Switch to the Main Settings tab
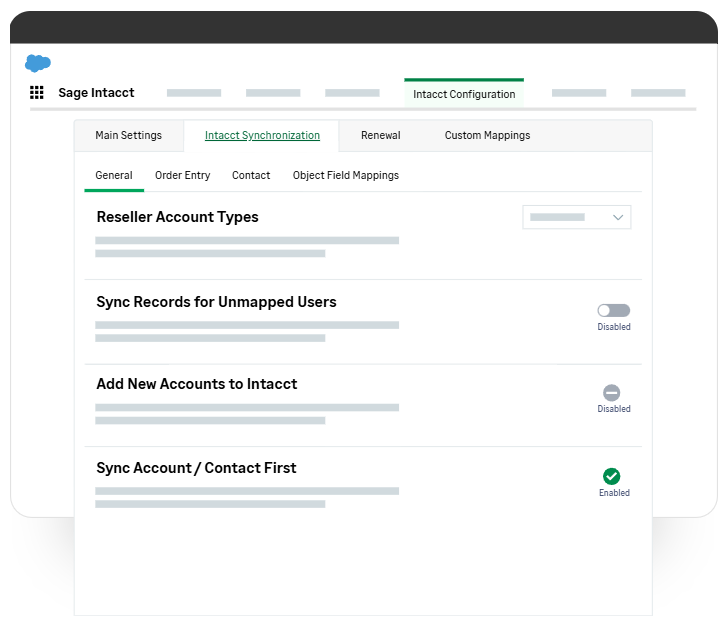The image size is (726, 633). point(129,135)
